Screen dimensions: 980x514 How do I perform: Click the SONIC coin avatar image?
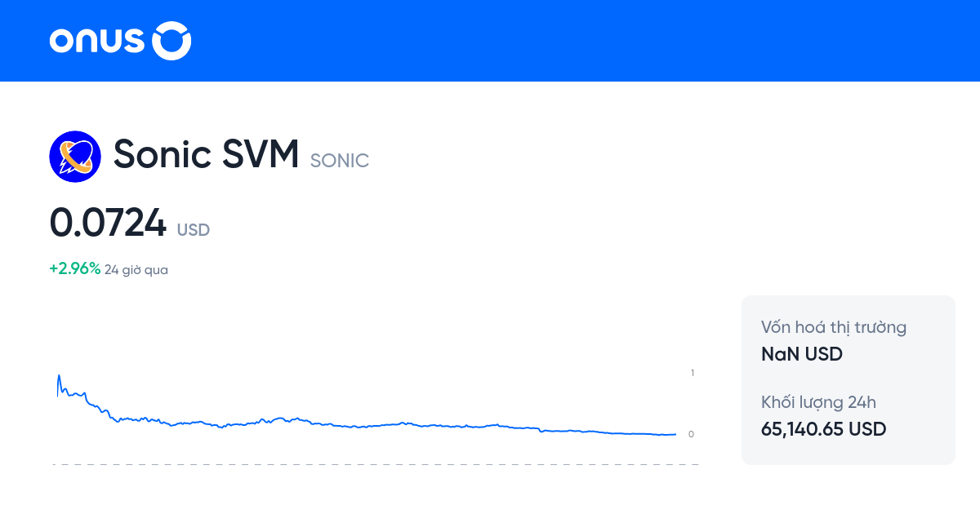point(75,155)
